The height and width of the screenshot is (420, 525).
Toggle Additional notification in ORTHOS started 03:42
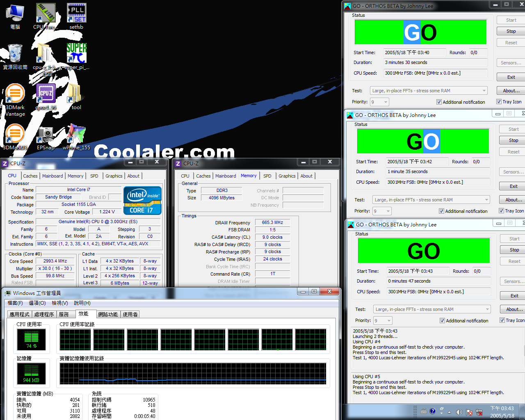(463, 211)
